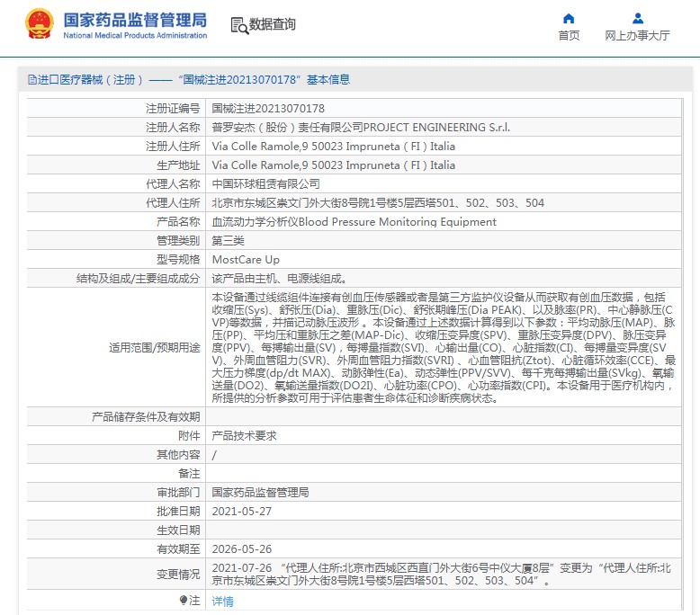Select expiry date 2026-05-26

(241, 549)
